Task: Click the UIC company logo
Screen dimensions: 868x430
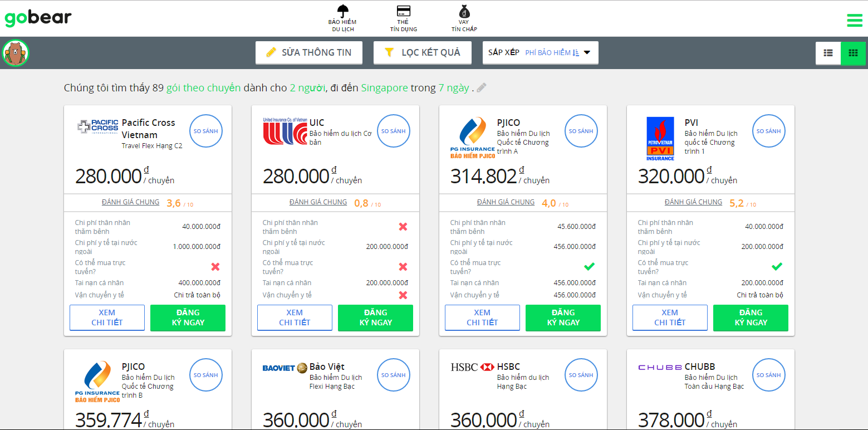Action: tap(285, 131)
